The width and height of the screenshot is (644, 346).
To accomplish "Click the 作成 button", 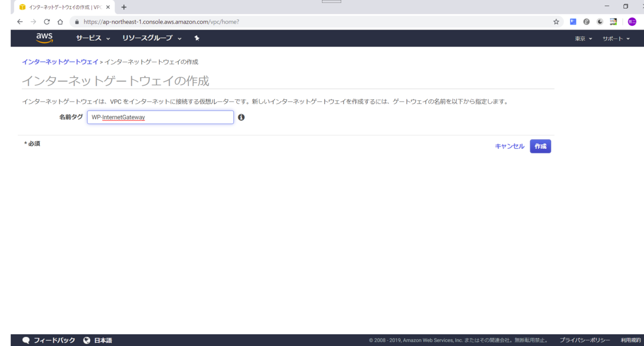I will pos(540,146).
